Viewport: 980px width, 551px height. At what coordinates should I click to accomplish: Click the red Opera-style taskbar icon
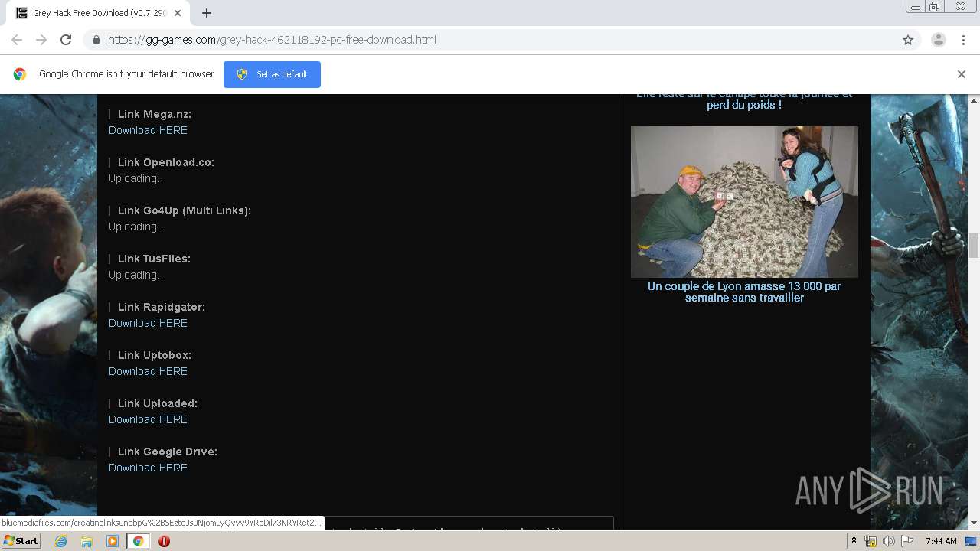pyautogui.click(x=164, y=541)
